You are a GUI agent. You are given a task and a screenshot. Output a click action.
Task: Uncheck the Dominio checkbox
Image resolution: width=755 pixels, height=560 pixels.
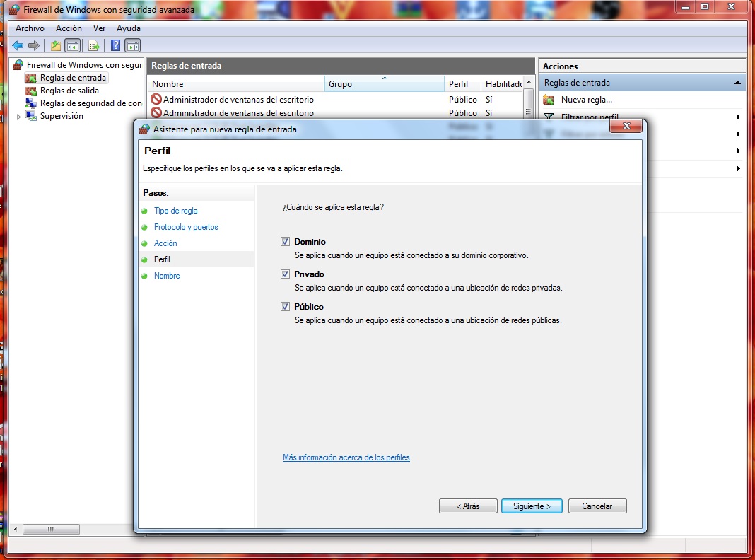[285, 242]
